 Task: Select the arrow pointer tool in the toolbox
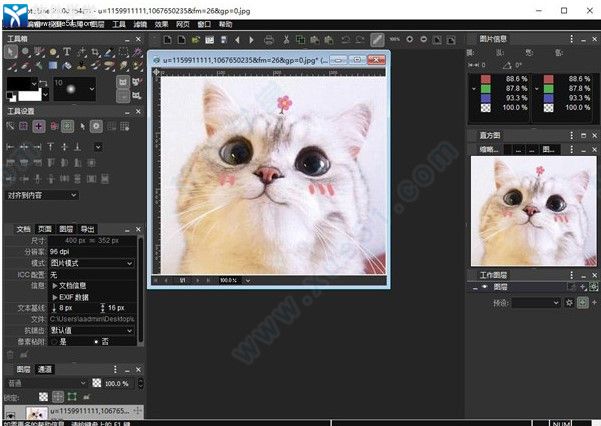(11, 51)
